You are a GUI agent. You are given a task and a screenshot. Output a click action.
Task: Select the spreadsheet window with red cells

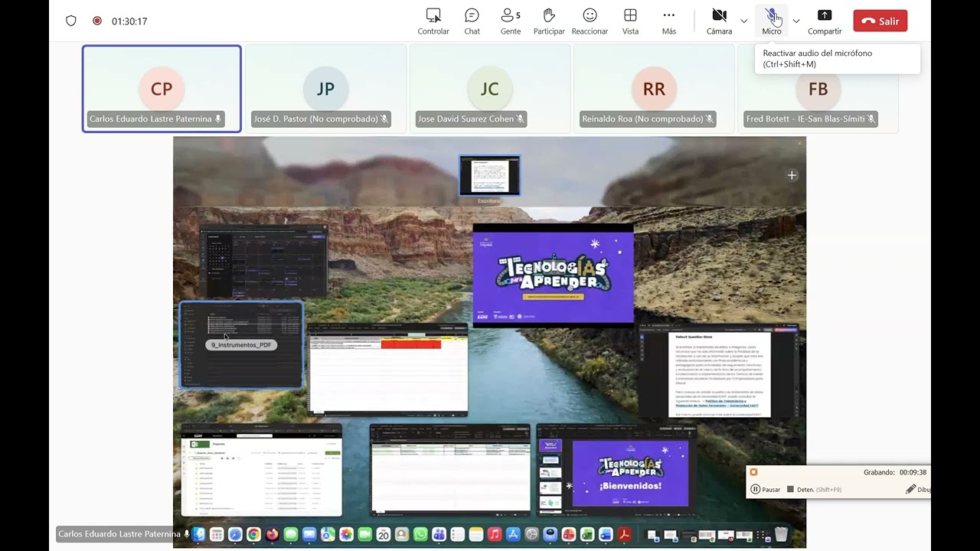coord(387,370)
